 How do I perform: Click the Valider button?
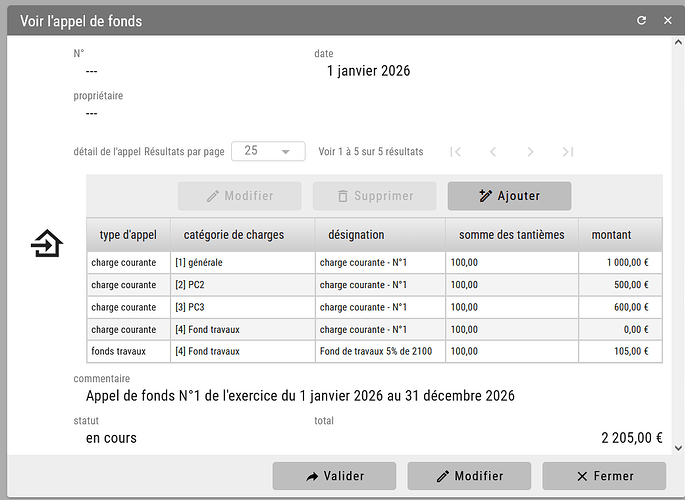click(334, 476)
